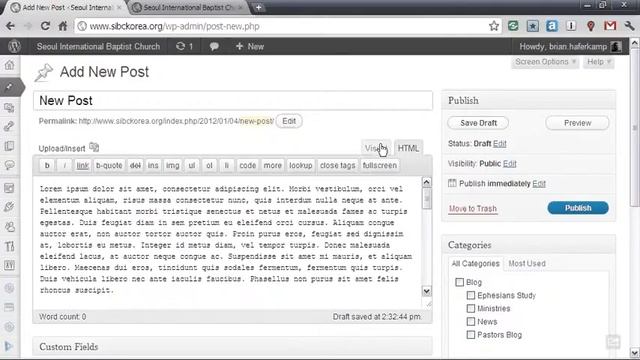Open the Media library sidebar icon
Screen dimensions: 640x360
tap(9, 108)
